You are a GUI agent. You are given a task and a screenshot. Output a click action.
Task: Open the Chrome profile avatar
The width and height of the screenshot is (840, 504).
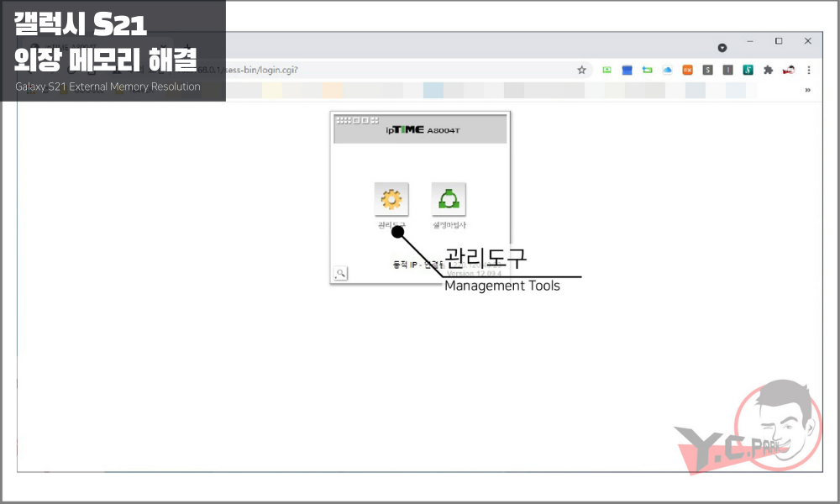click(x=789, y=71)
